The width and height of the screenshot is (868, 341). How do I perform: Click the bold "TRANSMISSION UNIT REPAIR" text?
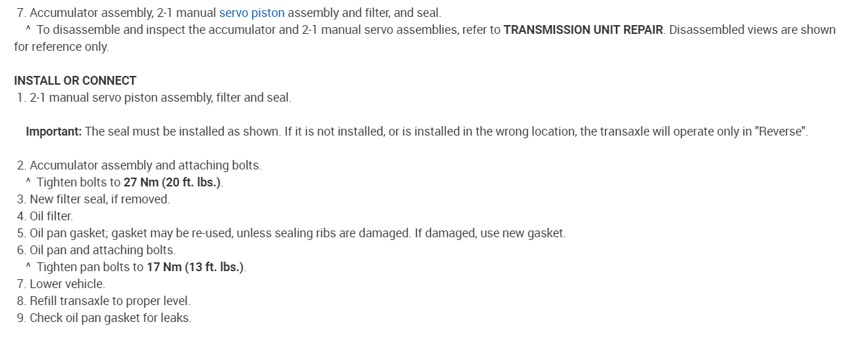(x=583, y=30)
